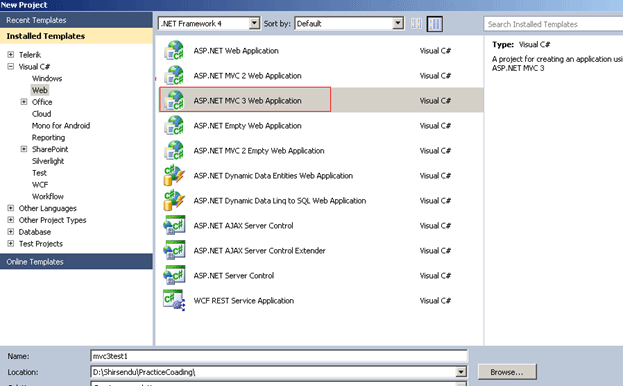Click the Location path text field
The image size is (623, 386).
[x=273, y=372]
